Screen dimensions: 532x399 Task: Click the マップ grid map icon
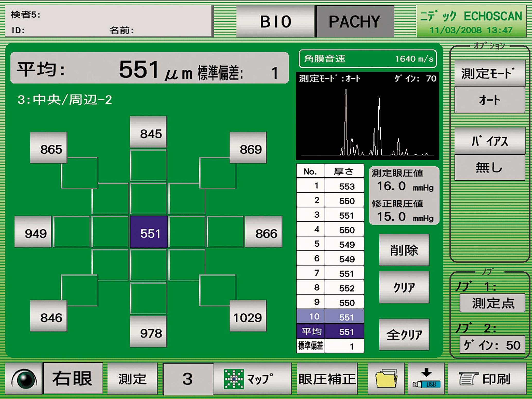(252, 379)
